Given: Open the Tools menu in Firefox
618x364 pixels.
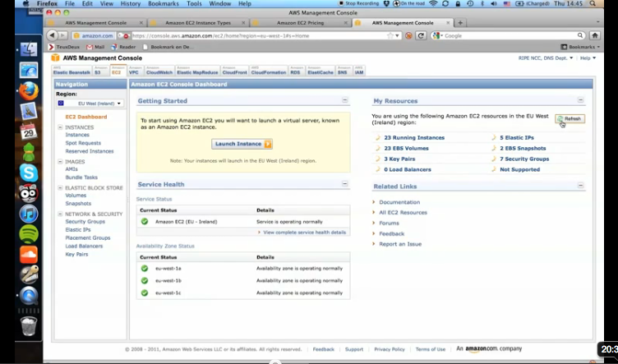Looking at the screenshot, I should (x=194, y=3).
